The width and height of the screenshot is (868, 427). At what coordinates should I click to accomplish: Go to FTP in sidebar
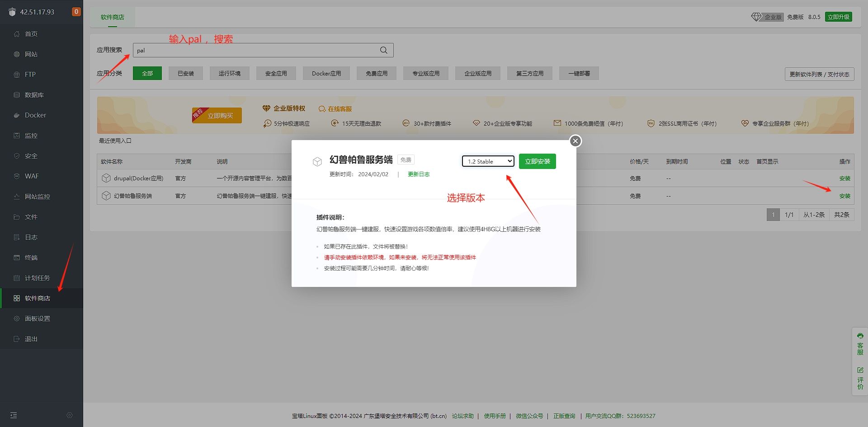click(x=30, y=75)
